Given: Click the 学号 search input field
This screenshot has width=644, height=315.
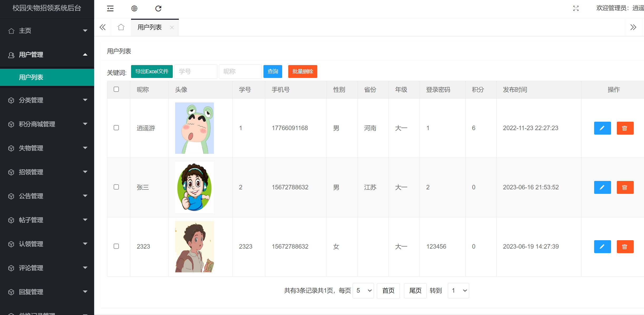Looking at the screenshot, I should 195,71.
